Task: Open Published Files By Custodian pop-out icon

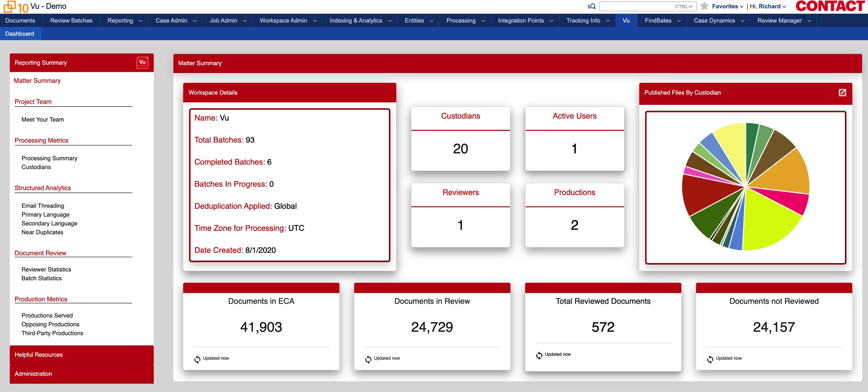Action: (842, 93)
